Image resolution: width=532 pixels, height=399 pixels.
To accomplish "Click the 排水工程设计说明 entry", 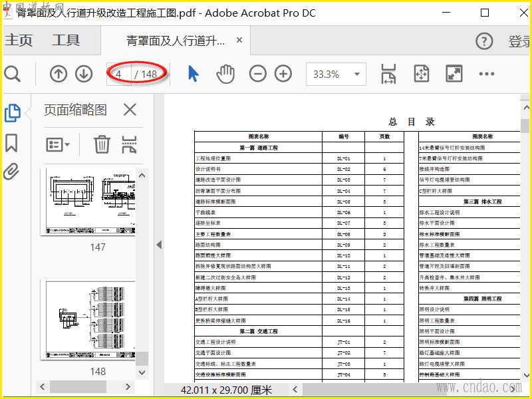I will click(440, 212).
